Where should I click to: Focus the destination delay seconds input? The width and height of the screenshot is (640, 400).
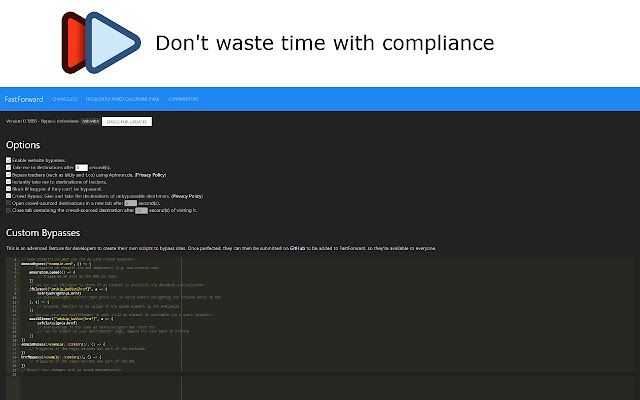[81, 167]
